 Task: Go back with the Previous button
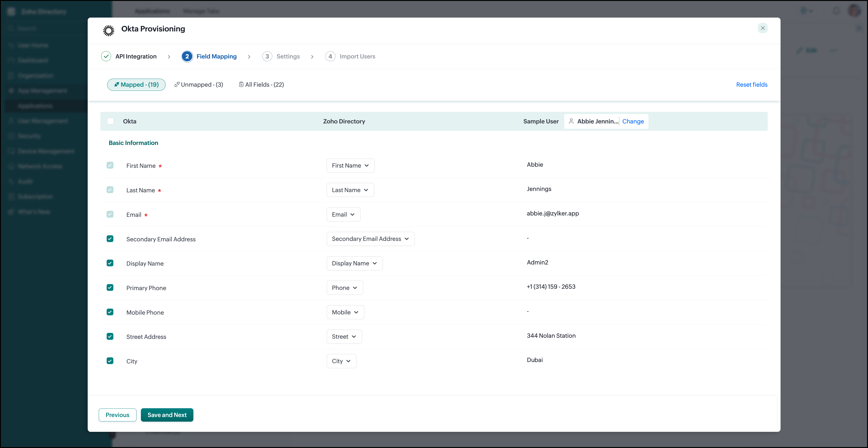[x=117, y=415]
